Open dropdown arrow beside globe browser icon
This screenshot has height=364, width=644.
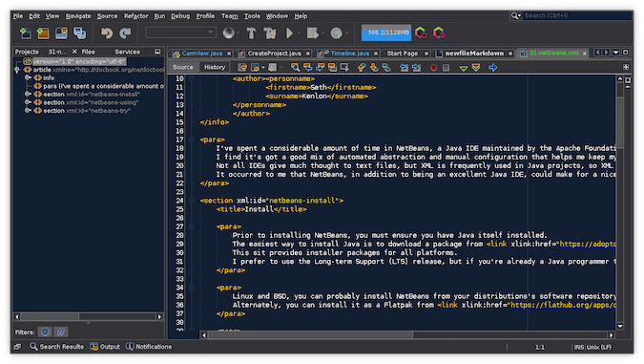239,32
